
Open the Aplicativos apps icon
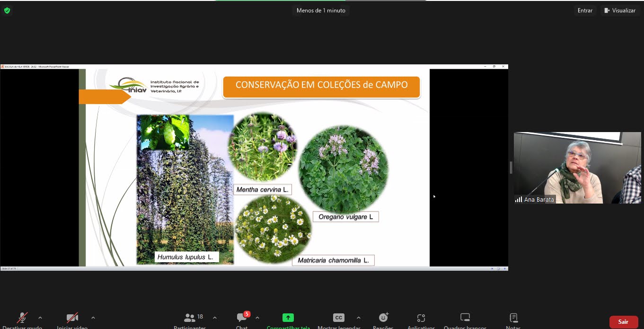pos(421,318)
